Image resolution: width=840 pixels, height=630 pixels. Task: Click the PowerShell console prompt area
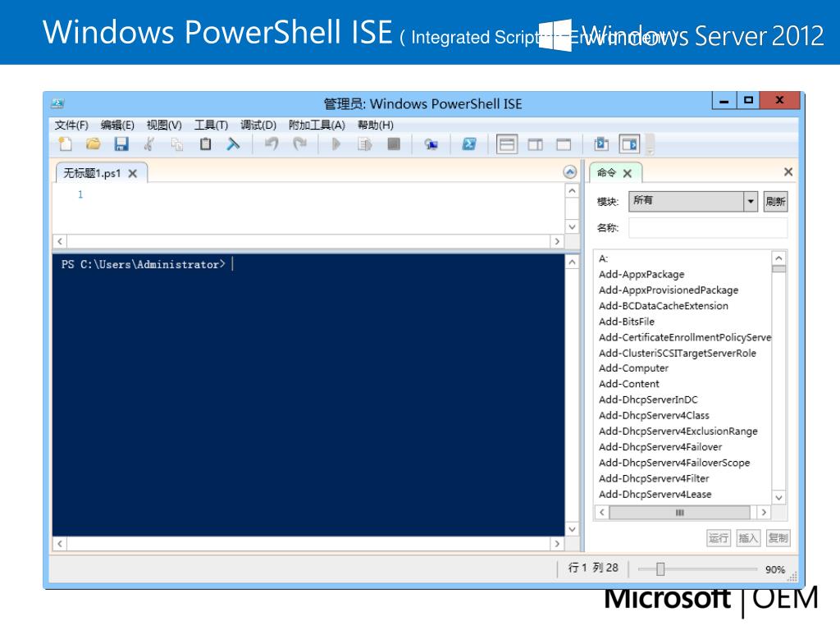tap(308, 395)
